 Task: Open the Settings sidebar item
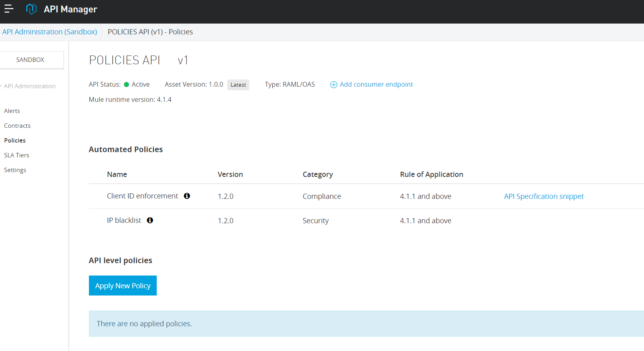[15, 170]
